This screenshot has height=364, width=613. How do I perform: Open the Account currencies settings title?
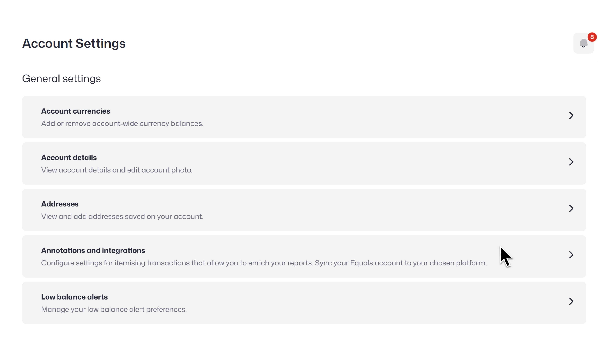tap(76, 111)
